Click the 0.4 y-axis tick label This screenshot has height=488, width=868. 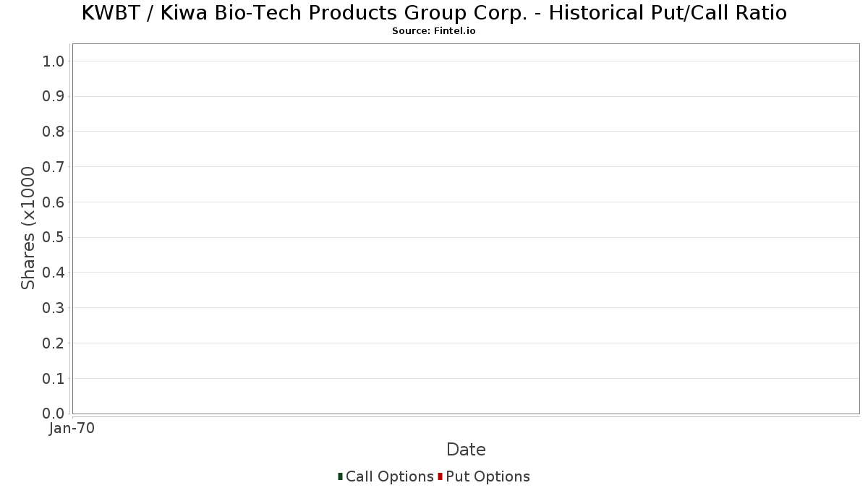point(54,273)
